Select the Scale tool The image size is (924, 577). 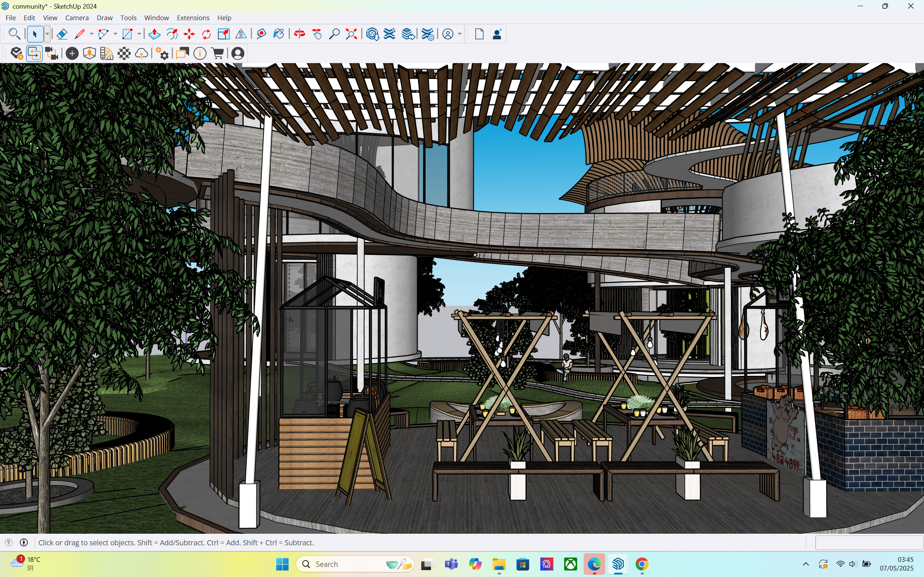pos(224,34)
